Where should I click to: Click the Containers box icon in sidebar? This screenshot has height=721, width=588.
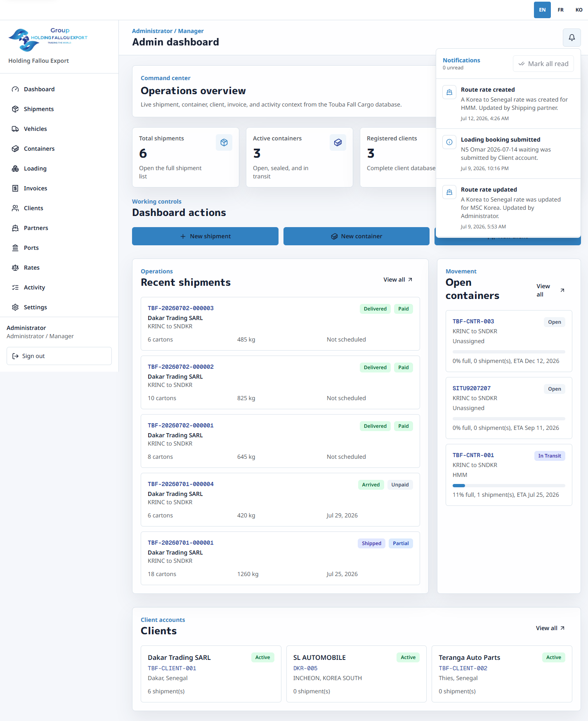pyautogui.click(x=15, y=149)
